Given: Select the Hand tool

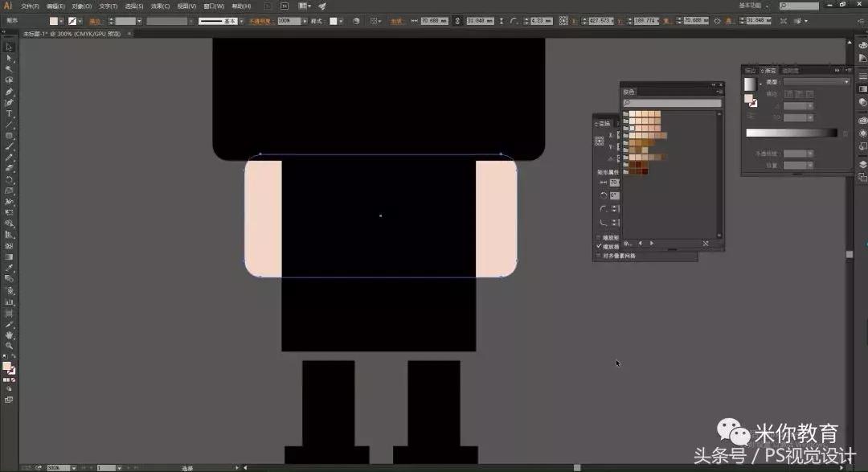Looking at the screenshot, I should 9,335.
